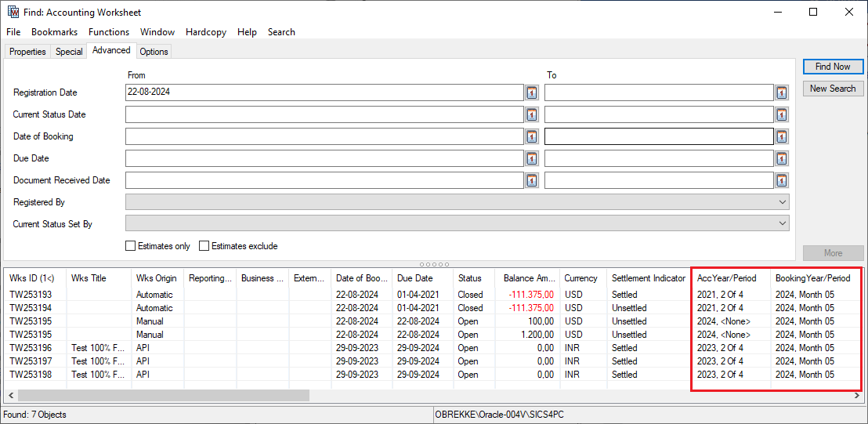Click the scroll left arrow in results
The image size is (868, 424).
pyautogui.click(x=10, y=396)
